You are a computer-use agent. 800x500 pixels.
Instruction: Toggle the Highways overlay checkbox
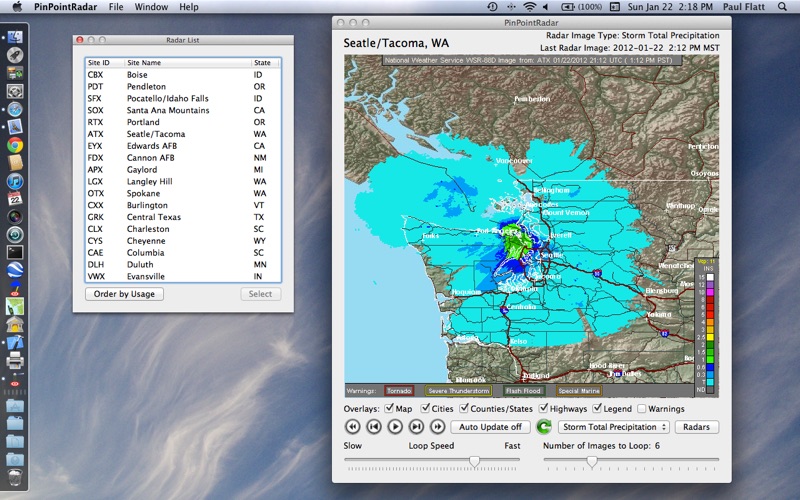[x=543, y=408]
